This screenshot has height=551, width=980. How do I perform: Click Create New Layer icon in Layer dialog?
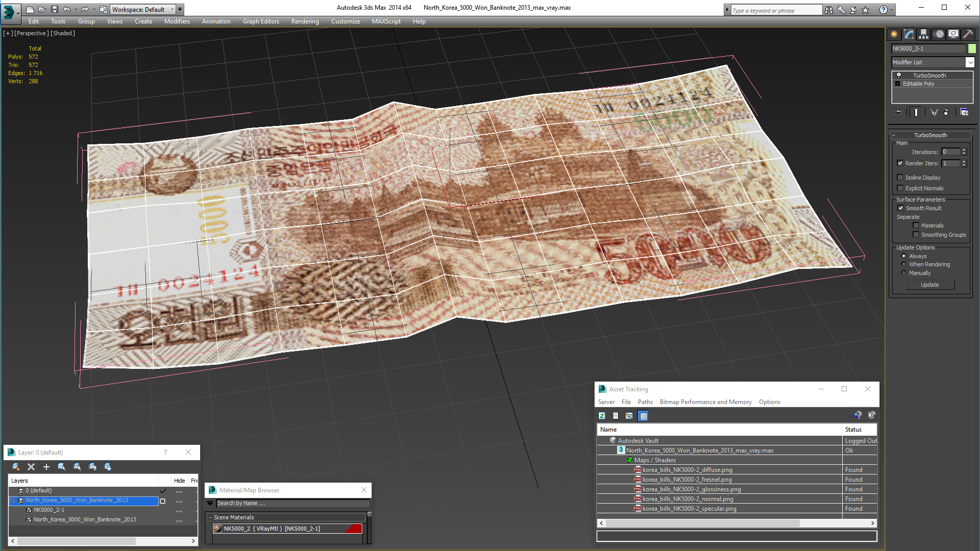pos(16,467)
